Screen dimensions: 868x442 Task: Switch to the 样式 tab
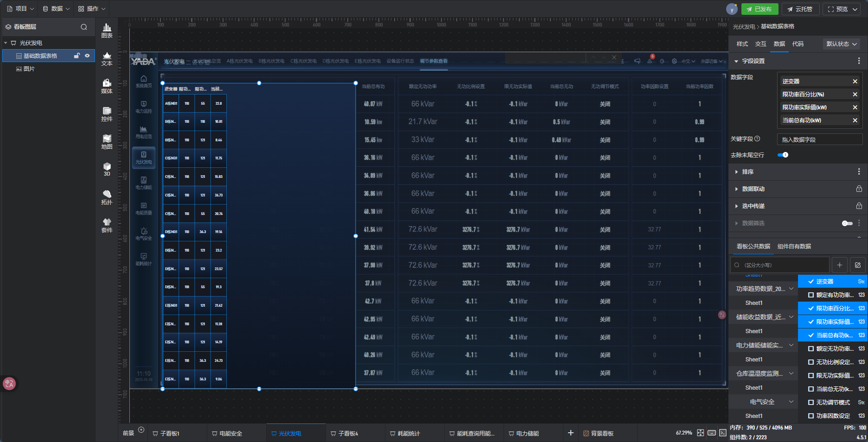coord(742,44)
